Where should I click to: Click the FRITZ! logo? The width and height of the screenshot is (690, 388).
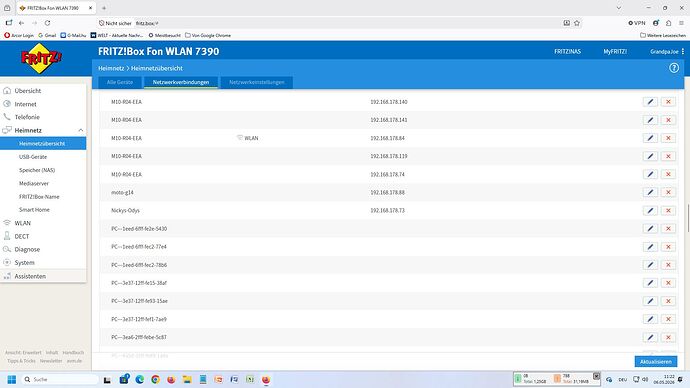coord(41,58)
